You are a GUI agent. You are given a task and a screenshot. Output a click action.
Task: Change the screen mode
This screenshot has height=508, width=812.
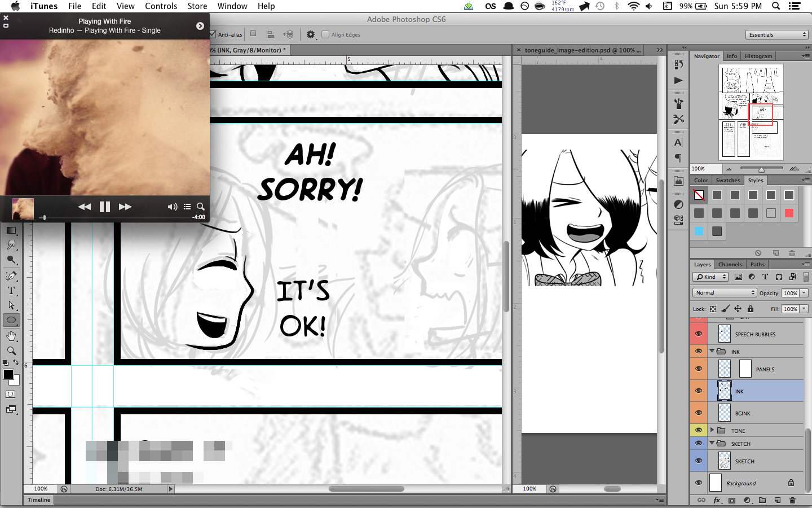coord(11,409)
